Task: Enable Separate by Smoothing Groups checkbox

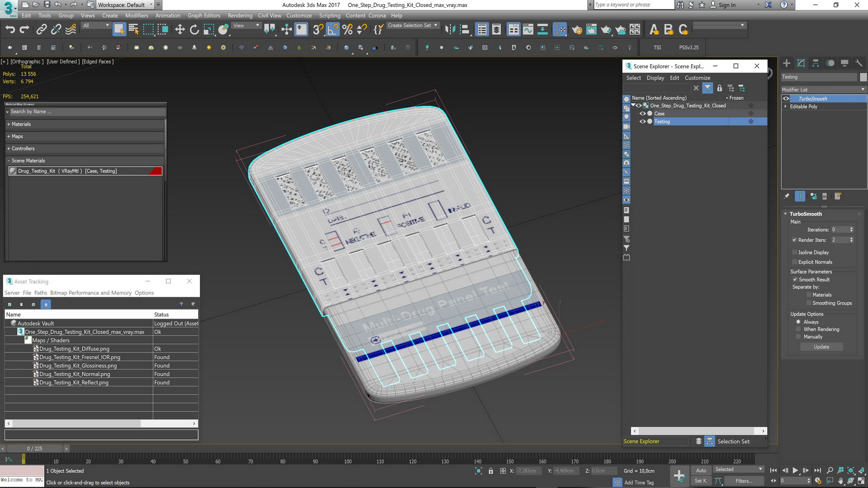Action: coord(809,303)
